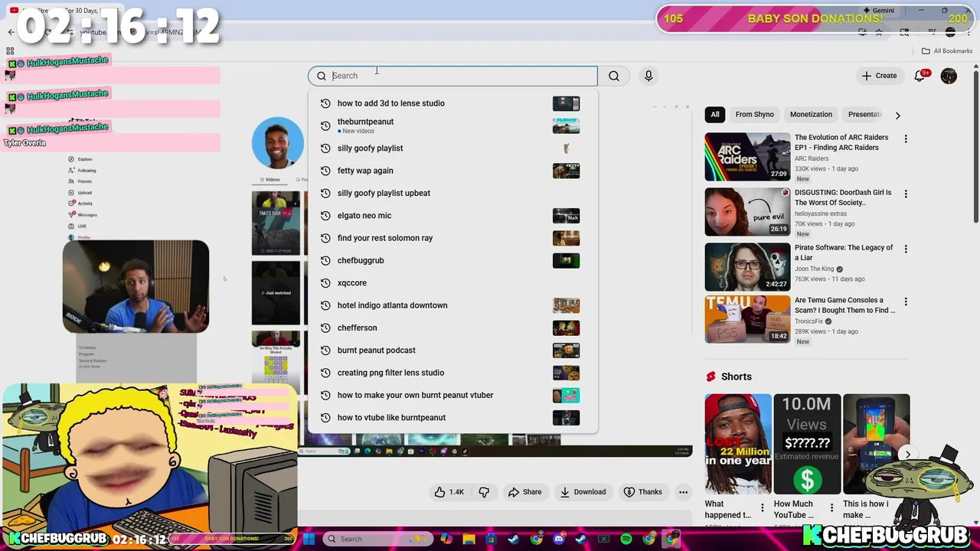The width and height of the screenshot is (980, 551).
Task: Open the 'pure evil' thumbnail 26:19
Action: (x=747, y=212)
